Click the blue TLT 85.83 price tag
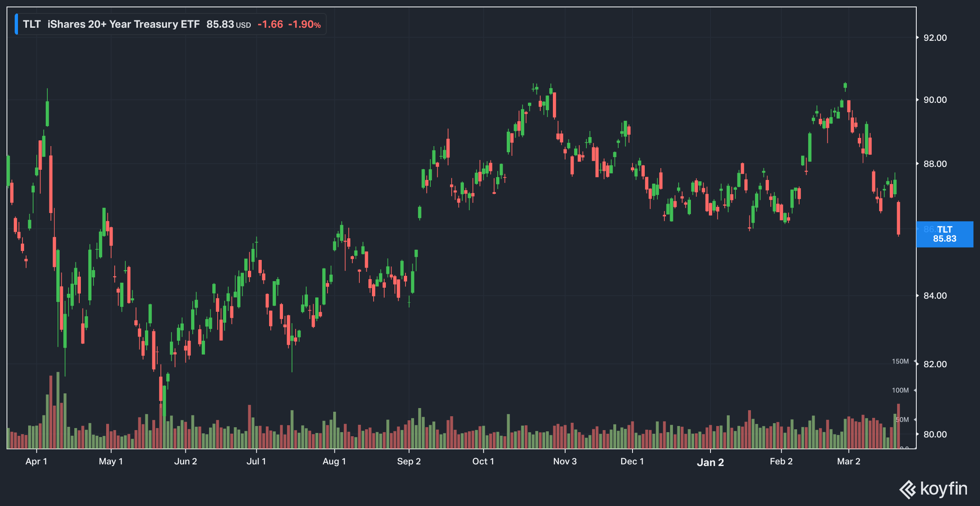980x506 pixels. [944, 234]
